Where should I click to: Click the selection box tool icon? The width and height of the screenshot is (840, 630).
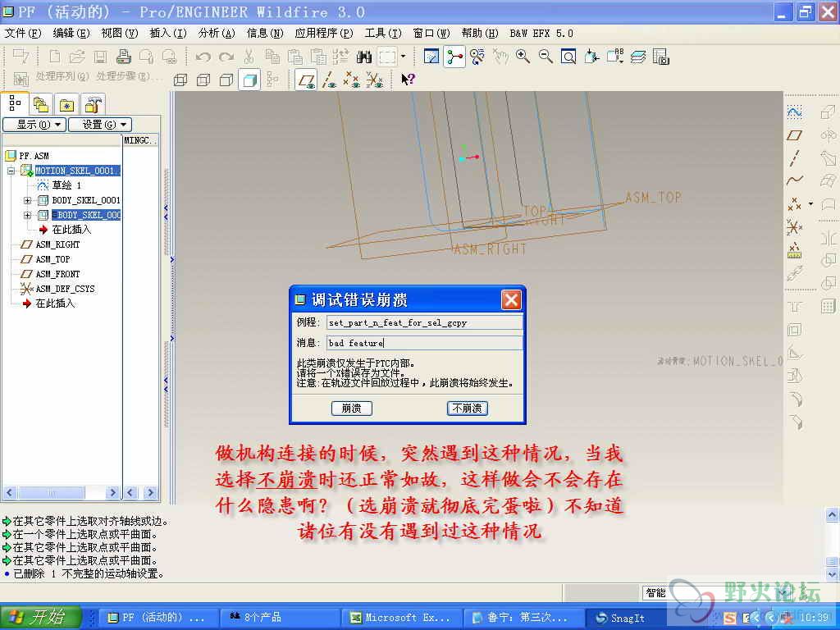pyautogui.click(x=387, y=57)
